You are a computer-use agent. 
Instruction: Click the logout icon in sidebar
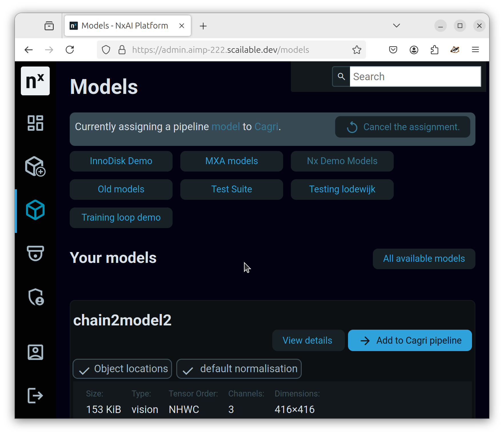pos(35,396)
